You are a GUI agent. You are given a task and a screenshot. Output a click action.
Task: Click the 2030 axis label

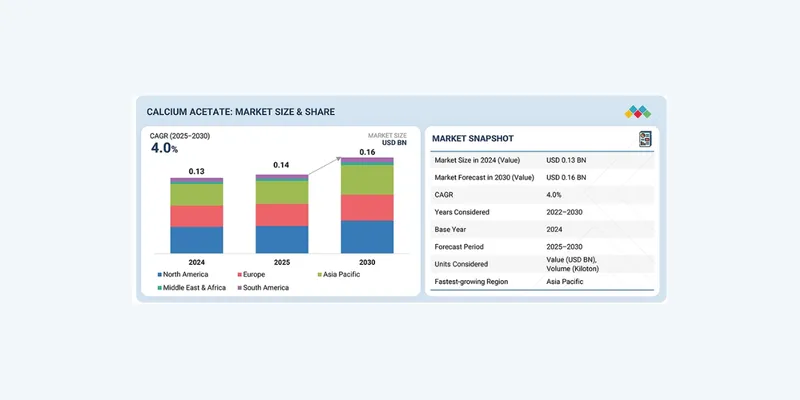tap(367, 262)
